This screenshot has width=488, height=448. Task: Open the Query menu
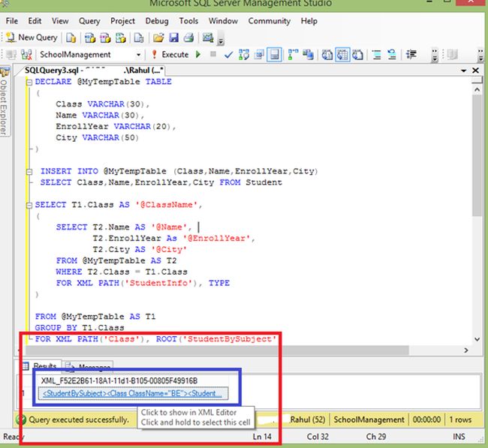point(89,21)
